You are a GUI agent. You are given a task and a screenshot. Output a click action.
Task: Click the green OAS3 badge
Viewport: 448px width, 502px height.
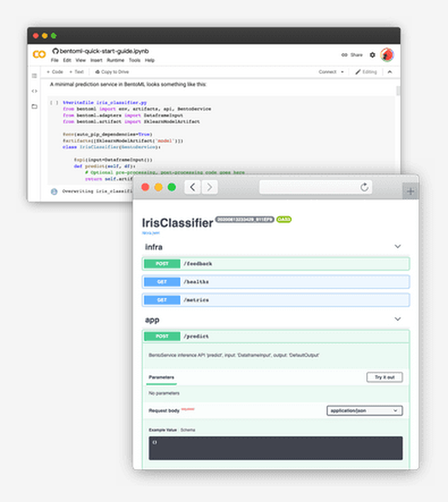tap(284, 219)
